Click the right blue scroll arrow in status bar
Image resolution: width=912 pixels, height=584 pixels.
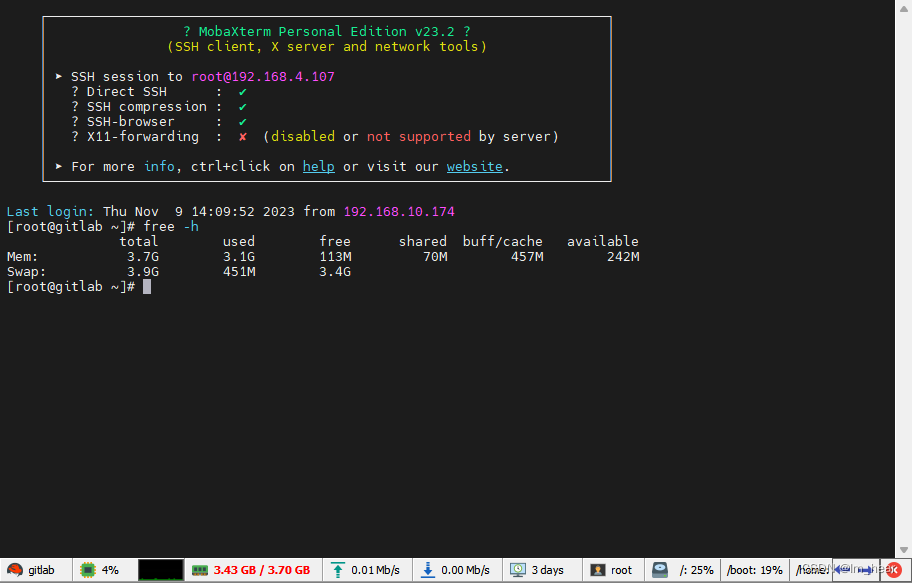(866, 568)
